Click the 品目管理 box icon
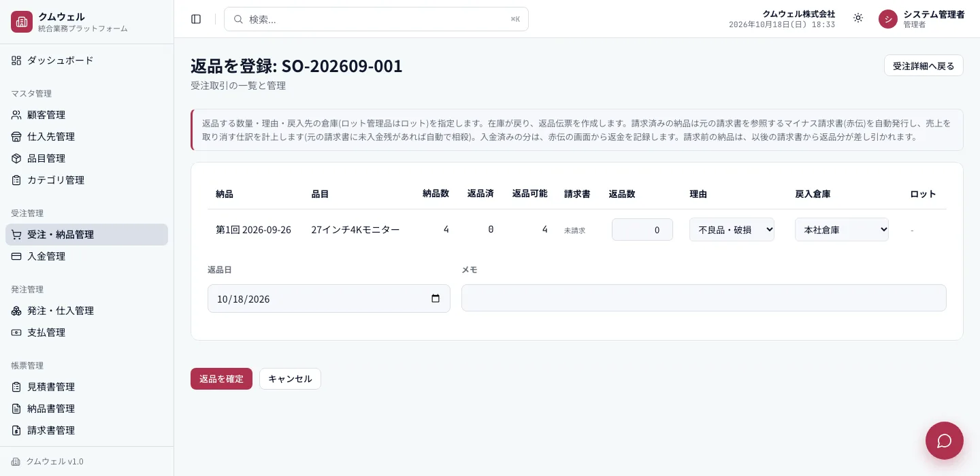This screenshot has width=980, height=476. point(16,158)
